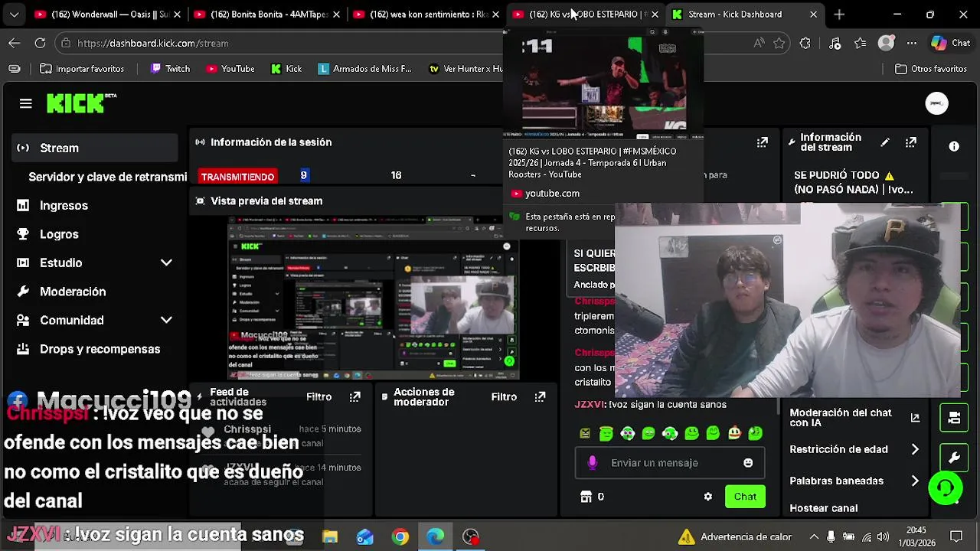Pop out Información del stream panel
Image resolution: width=980 pixels, height=551 pixels.
coord(911,142)
